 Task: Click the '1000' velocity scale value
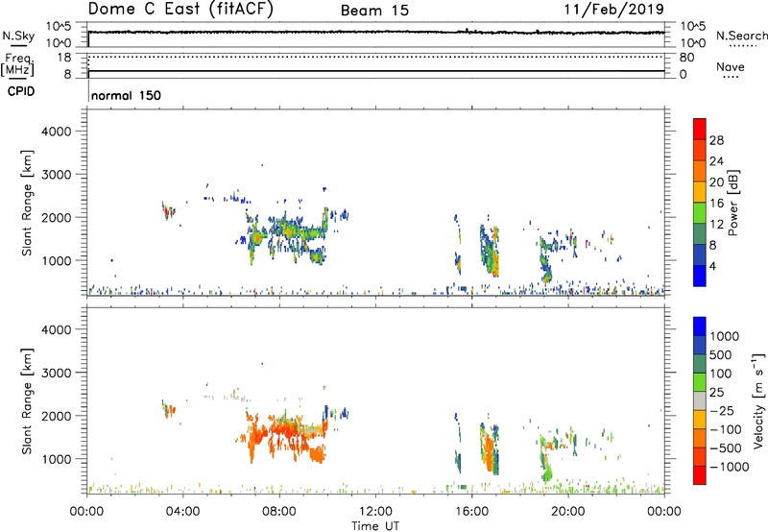(725, 336)
